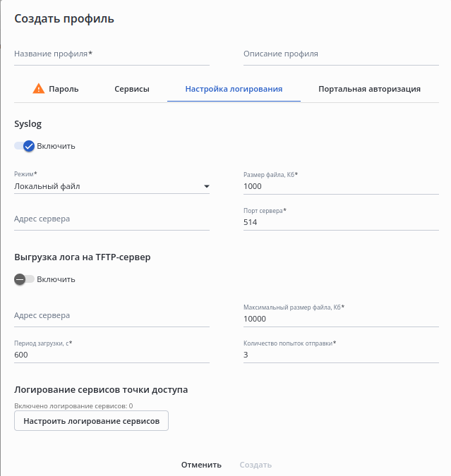Image resolution: width=451 pixels, height=476 pixels.
Task: Disable the Syslog Включить toggle
Action: (25, 146)
